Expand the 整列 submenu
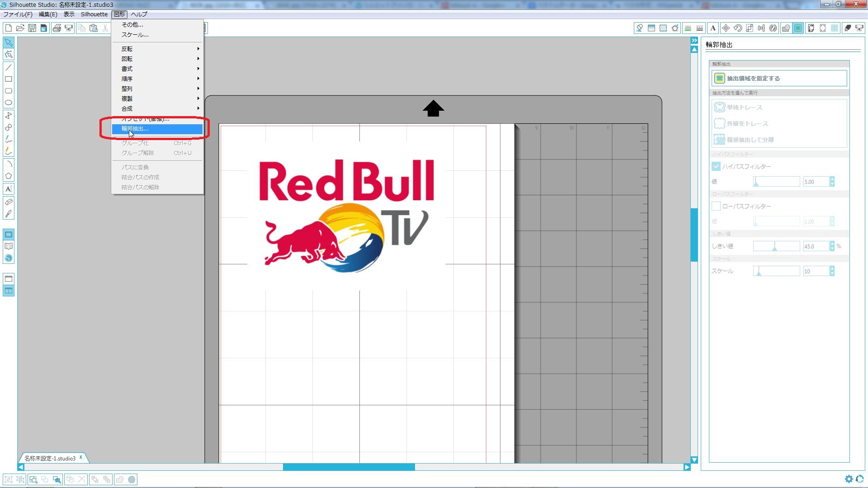The width and height of the screenshot is (868, 488). point(157,89)
